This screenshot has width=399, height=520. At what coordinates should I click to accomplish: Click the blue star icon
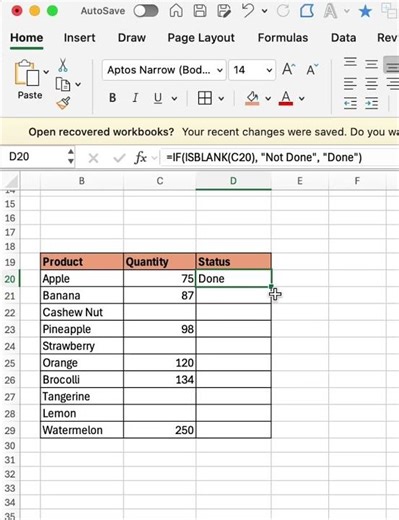pyautogui.click(x=365, y=11)
